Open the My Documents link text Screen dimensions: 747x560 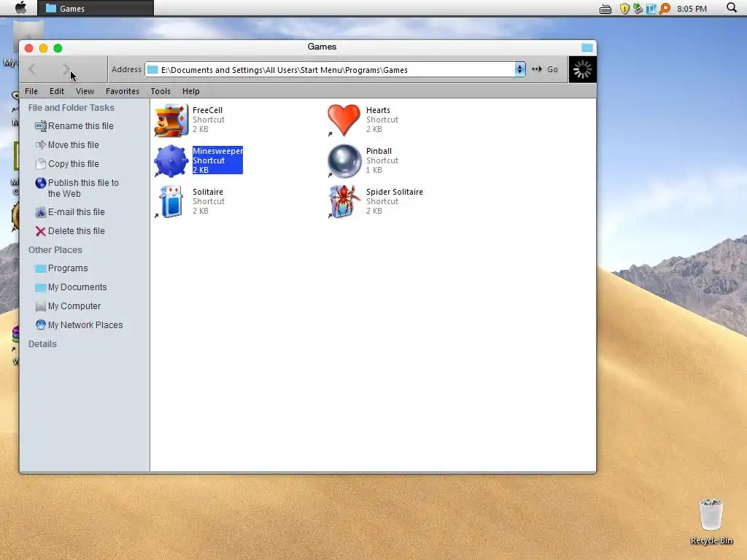[77, 287]
